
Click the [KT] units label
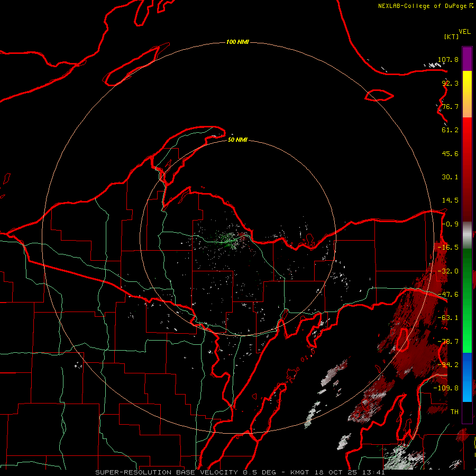[x=452, y=36]
